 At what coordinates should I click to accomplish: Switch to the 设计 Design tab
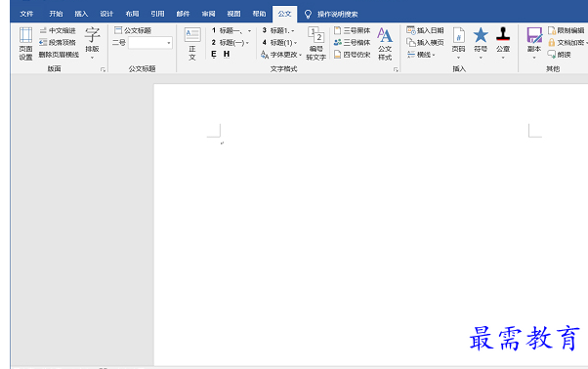coord(106,15)
